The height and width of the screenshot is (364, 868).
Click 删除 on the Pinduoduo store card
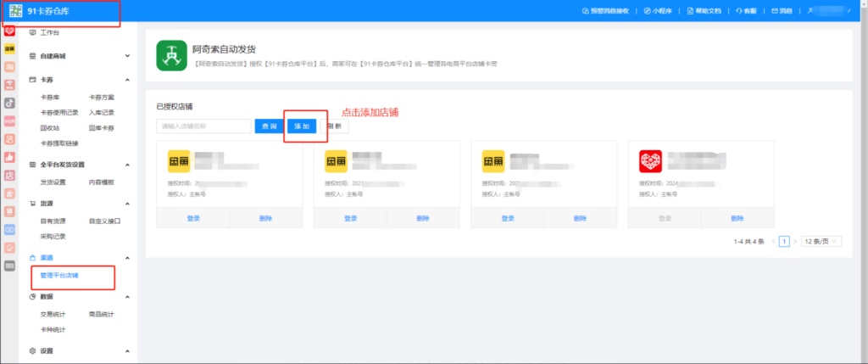tap(737, 218)
